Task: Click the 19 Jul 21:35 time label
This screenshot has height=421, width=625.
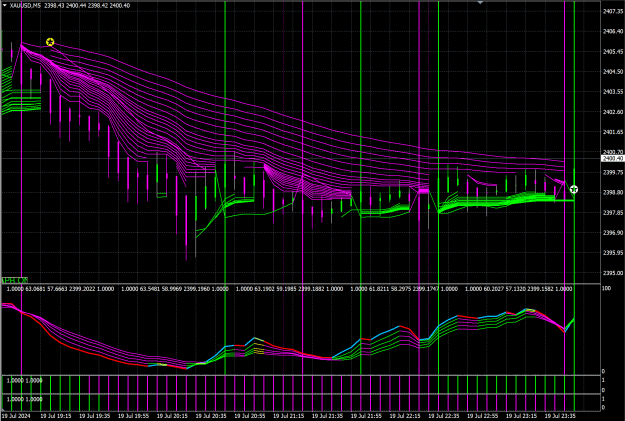Action: point(328,416)
